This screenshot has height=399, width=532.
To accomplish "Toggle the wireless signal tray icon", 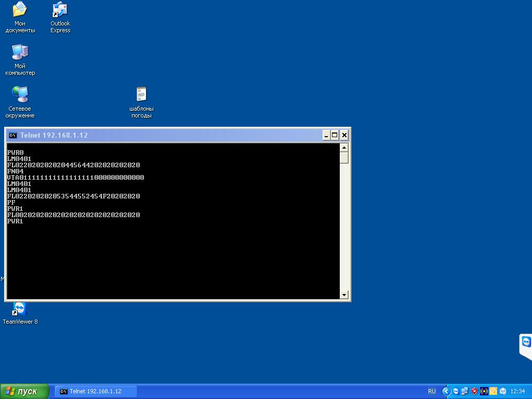I will [x=483, y=391].
